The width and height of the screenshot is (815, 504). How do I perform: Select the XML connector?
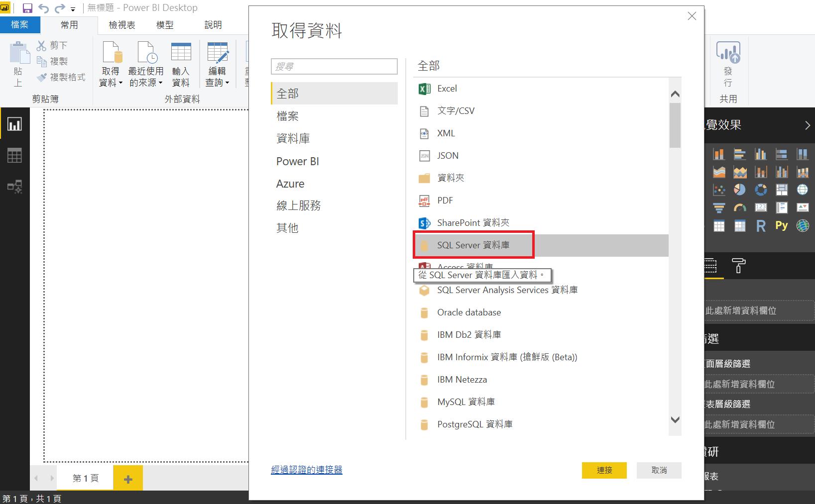(x=541, y=133)
